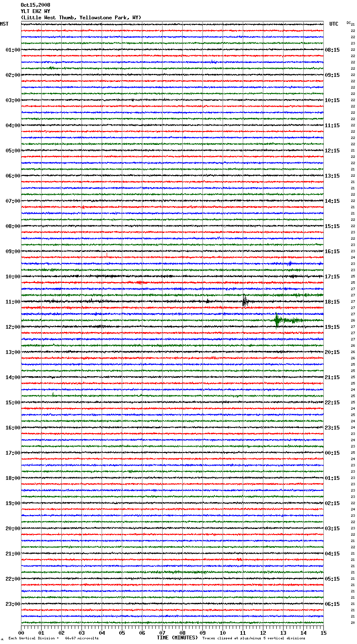Select the 12:00 MST time label
This screenshot has width=357, height=644.
tap(13, 327)
